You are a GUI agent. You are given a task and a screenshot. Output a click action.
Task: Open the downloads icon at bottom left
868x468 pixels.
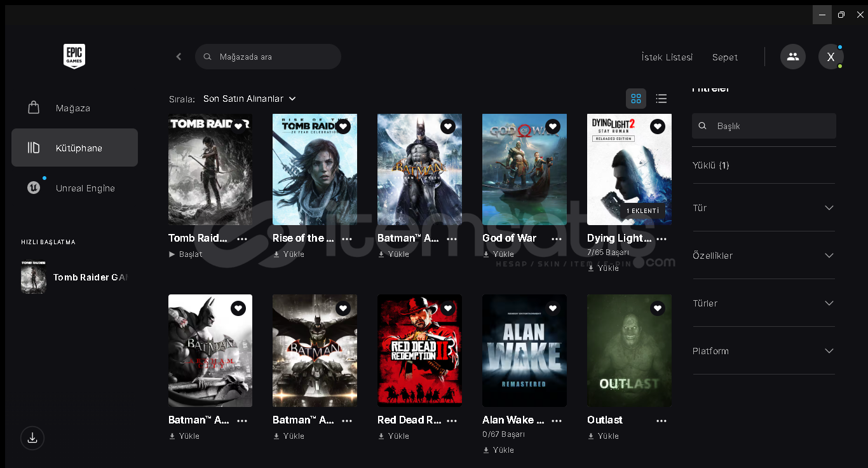coord(32,438)
